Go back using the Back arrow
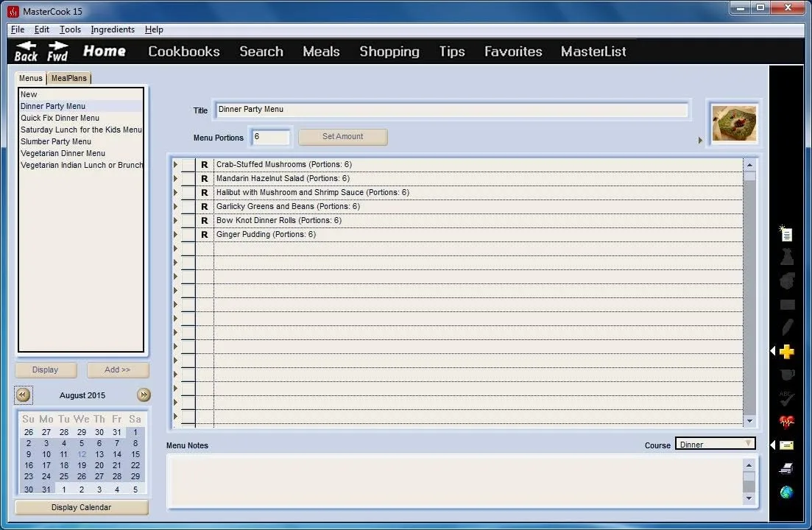 [x=27, y=52]
